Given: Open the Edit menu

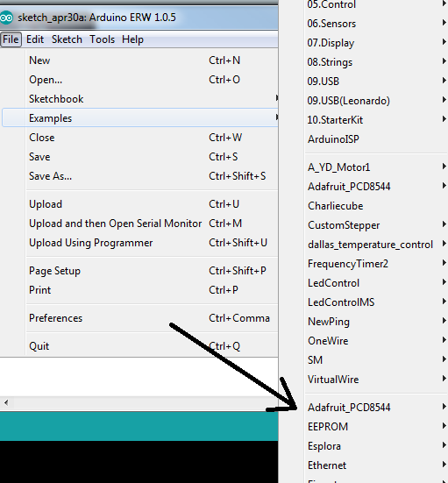Looking at the screenshot, I should click(35, 39).
